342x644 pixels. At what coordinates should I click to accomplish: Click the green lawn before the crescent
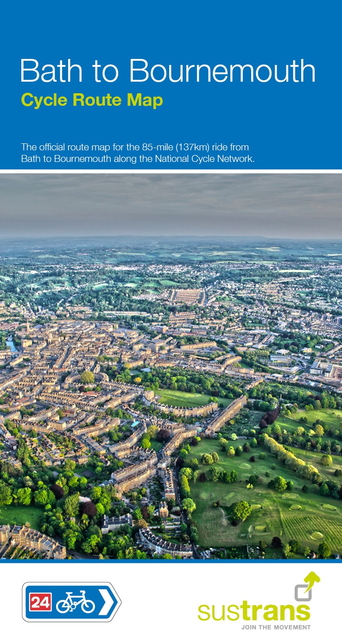[185, 398]
